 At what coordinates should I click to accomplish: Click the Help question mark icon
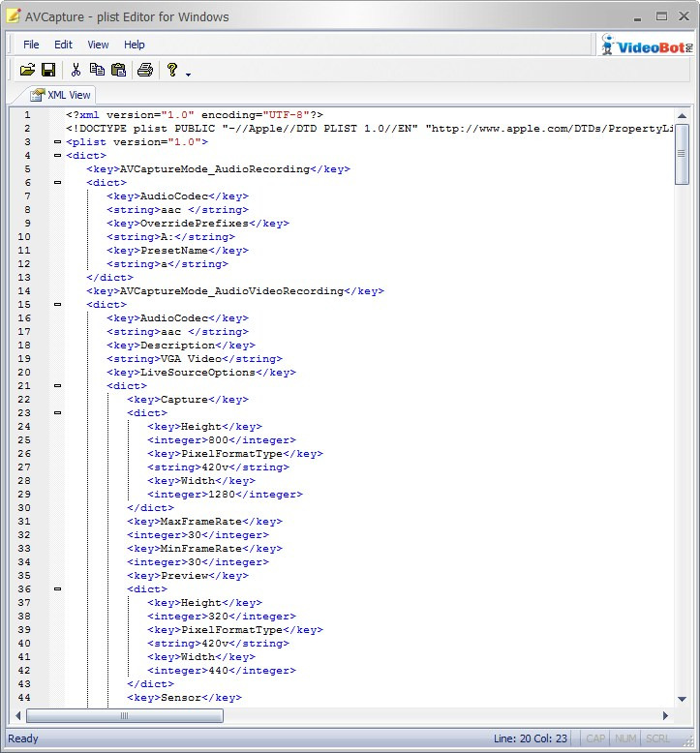coord(172,70)
